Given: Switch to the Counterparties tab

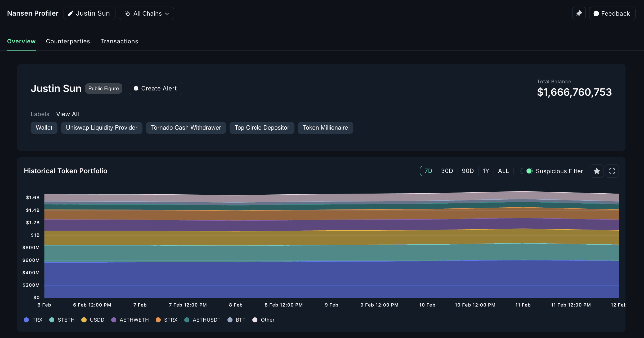Looking at the screenshot, I should click(68, 41).
